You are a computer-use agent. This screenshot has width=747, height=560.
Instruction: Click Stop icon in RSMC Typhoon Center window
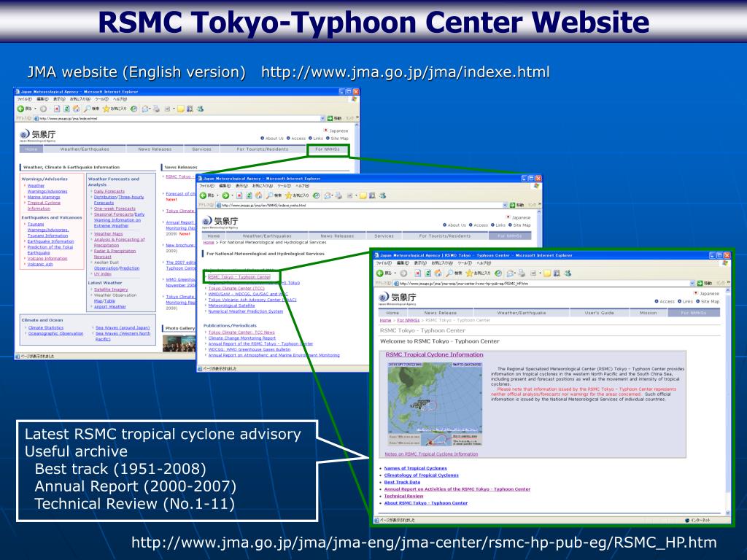pos(418,273)
